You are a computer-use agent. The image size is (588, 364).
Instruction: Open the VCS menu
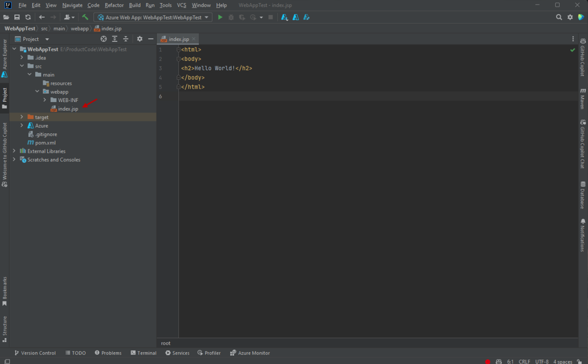pos(181,5)
